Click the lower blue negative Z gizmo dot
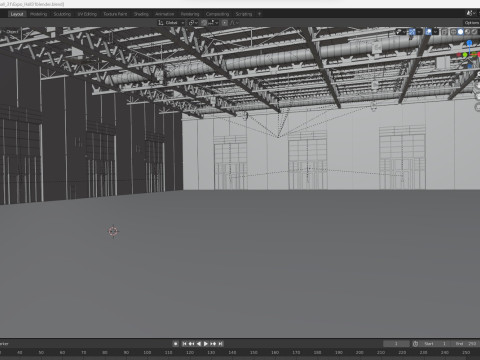 (x=469, y=66)
